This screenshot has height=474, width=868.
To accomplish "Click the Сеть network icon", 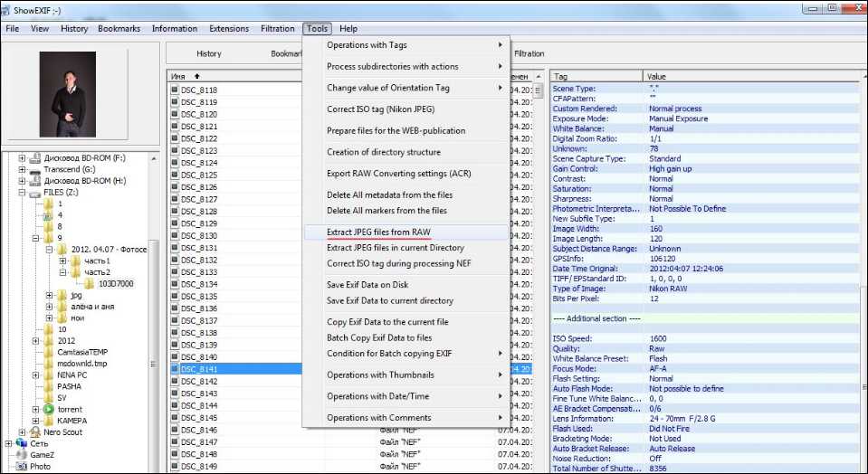I will pyautogui.click(x=20, y=444).
